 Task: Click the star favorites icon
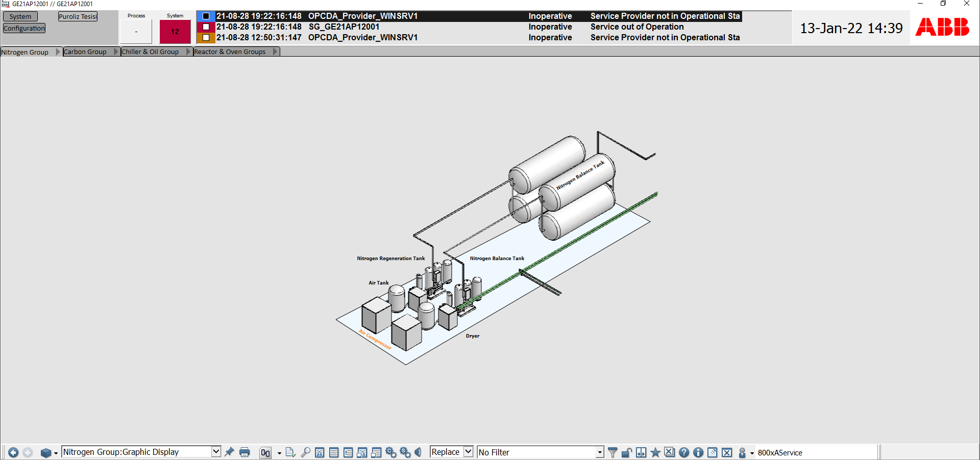coord(655,452)
